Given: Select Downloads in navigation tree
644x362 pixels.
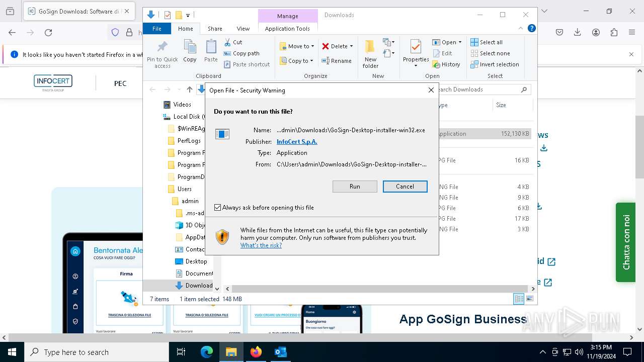Looking at the screenshot, I should pyautogui.click(x=194, y=286).
